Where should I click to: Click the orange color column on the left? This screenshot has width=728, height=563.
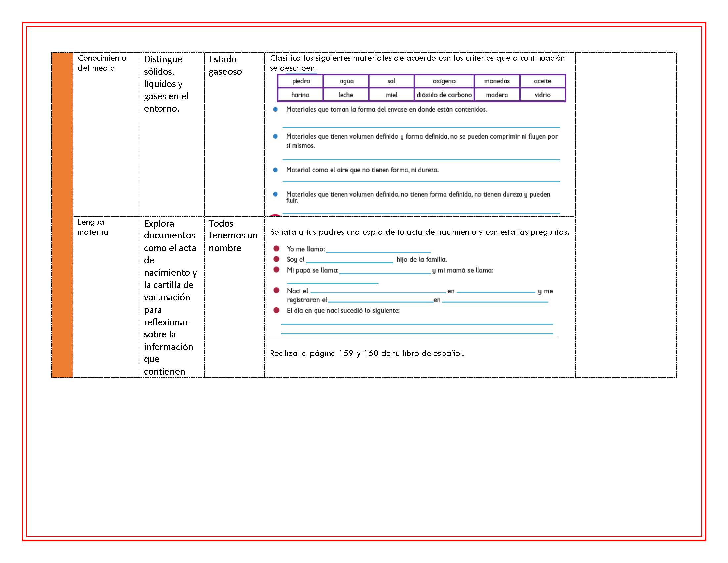(62, 215)
